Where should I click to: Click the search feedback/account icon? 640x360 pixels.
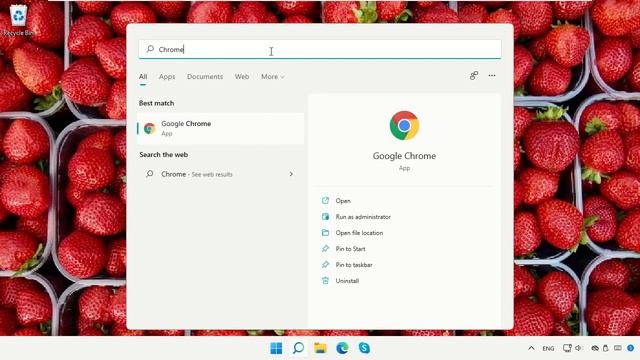(473, 76)
